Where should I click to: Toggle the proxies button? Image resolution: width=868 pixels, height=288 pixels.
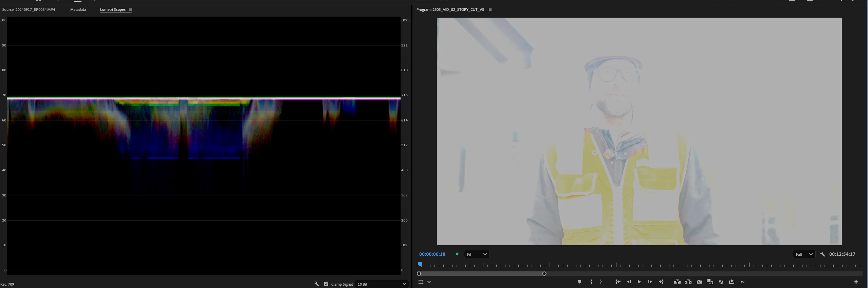pos(721,282)
